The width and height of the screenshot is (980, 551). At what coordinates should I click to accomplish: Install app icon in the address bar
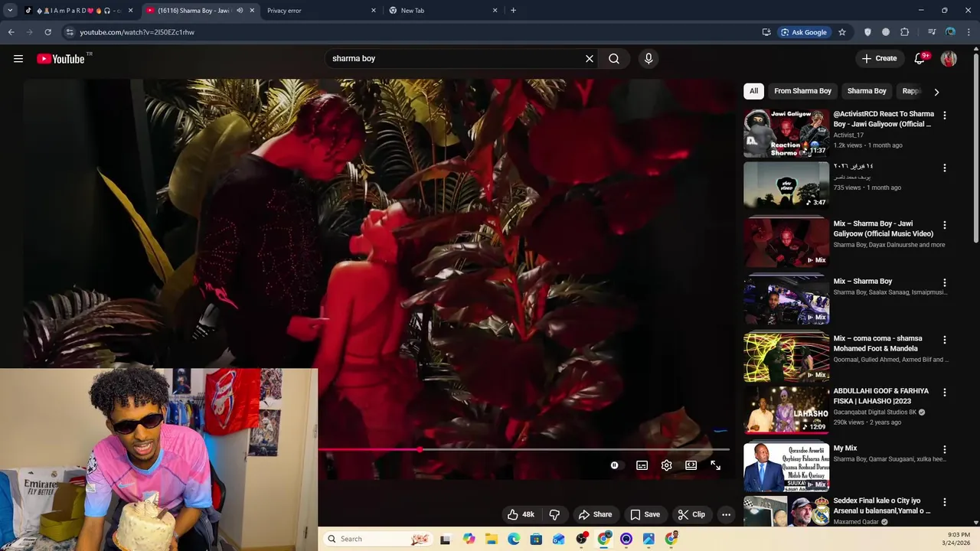[766, 32]
